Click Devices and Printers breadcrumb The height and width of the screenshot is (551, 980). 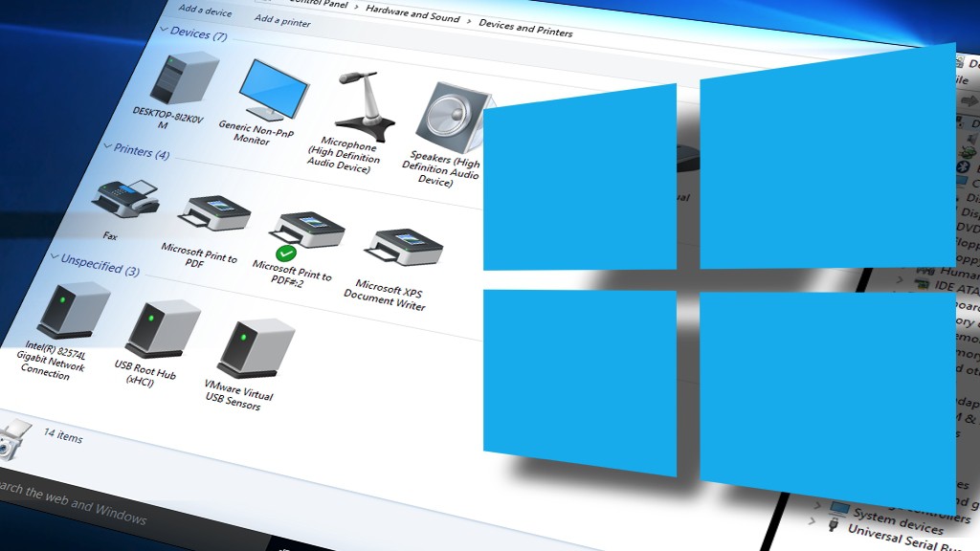coord(525,28)
